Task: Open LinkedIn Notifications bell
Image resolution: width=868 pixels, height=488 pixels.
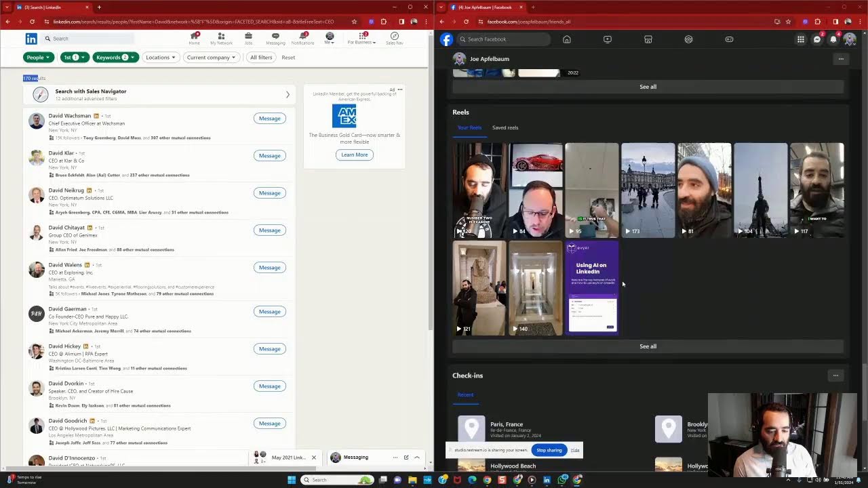Action: [302, 38]
